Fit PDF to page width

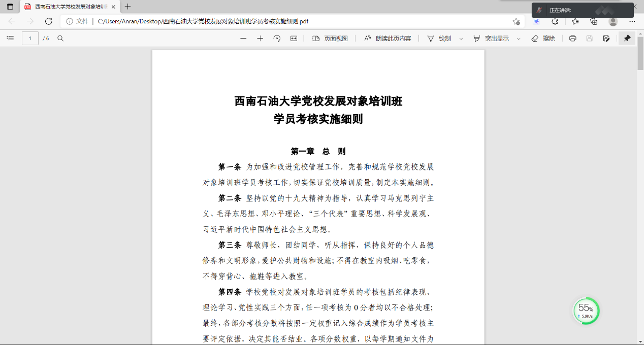click(294, 38)
